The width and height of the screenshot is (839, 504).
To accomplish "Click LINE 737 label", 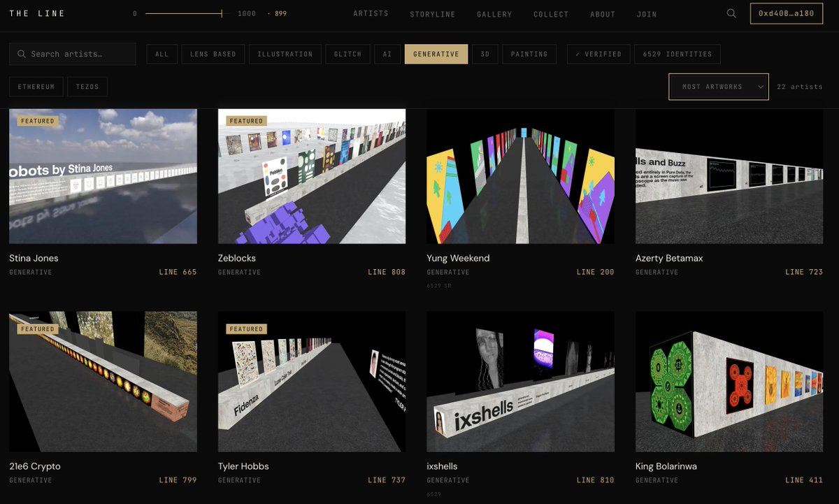I will (x=387, y=480).
